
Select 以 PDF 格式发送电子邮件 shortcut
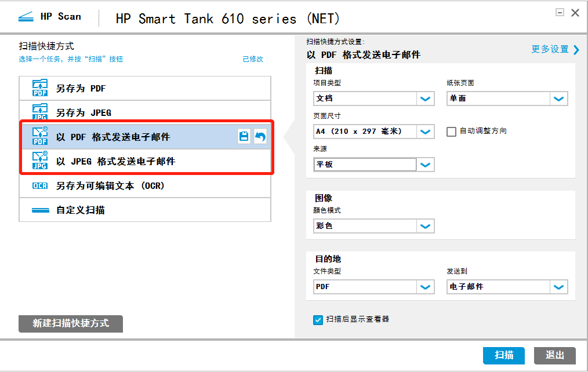tap(146, 137)
